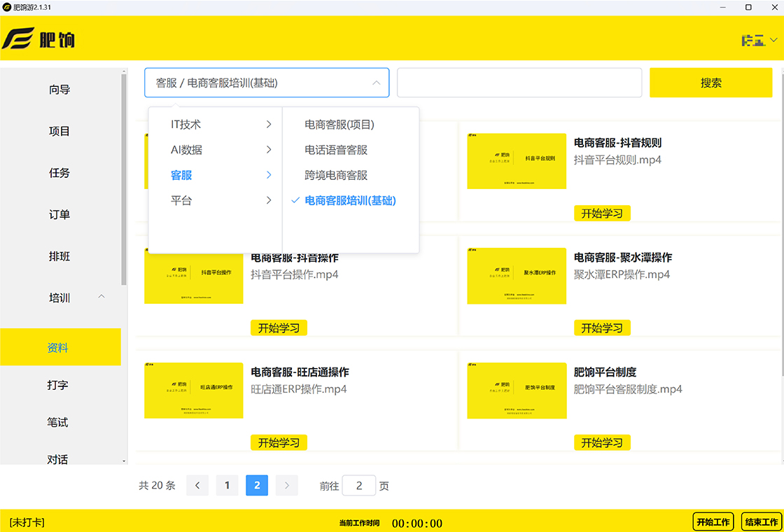Click the 前往 page number input
The height and width of the screenshot is (532, 784).
(358, 485)
